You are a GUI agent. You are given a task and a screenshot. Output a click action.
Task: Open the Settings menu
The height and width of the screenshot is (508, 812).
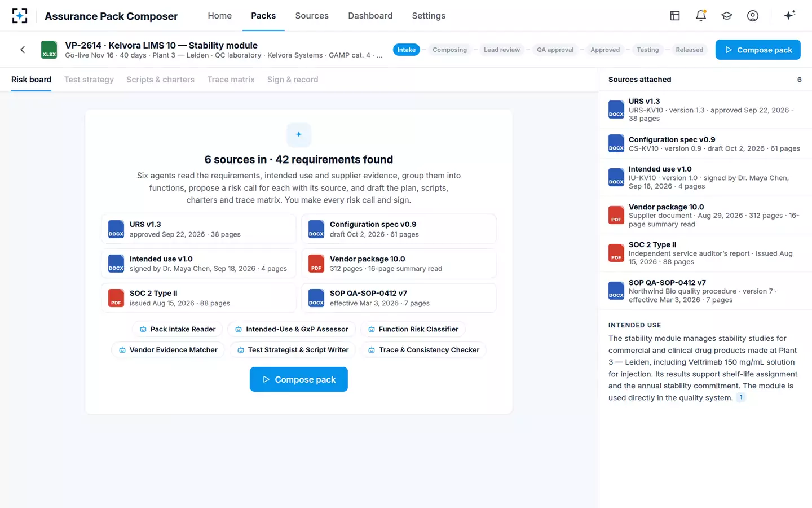[x=429, y=16]
